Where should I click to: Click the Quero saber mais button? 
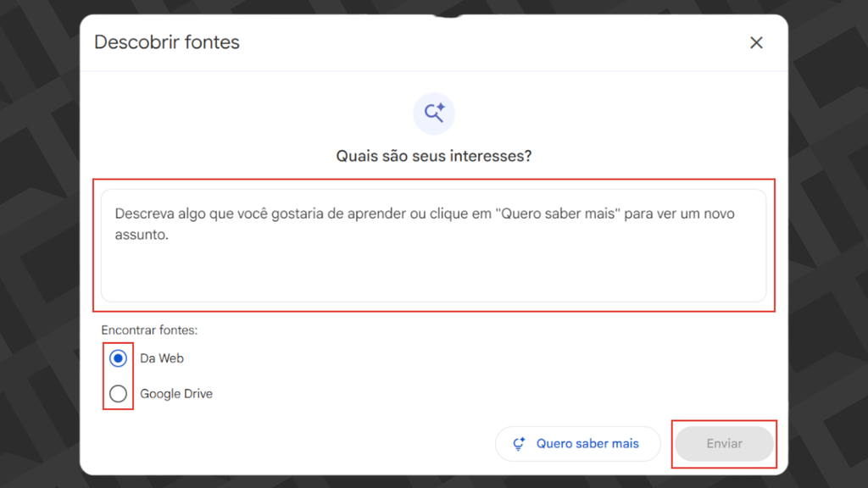578,443
